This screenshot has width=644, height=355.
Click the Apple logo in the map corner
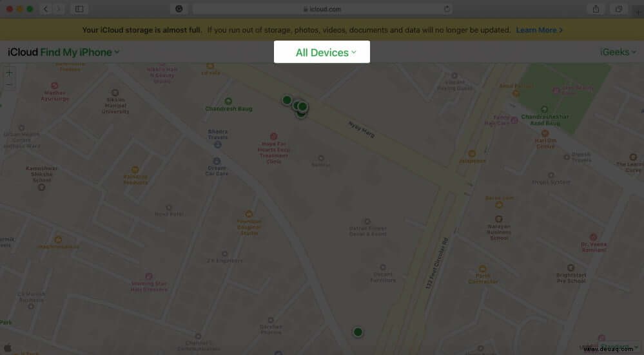tap(8, 348)
